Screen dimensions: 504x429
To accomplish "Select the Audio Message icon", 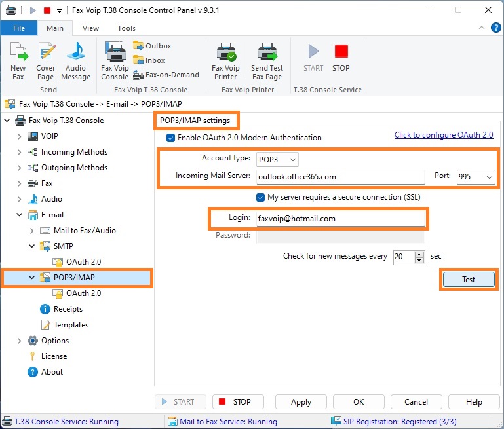I will tap(75, 61).
